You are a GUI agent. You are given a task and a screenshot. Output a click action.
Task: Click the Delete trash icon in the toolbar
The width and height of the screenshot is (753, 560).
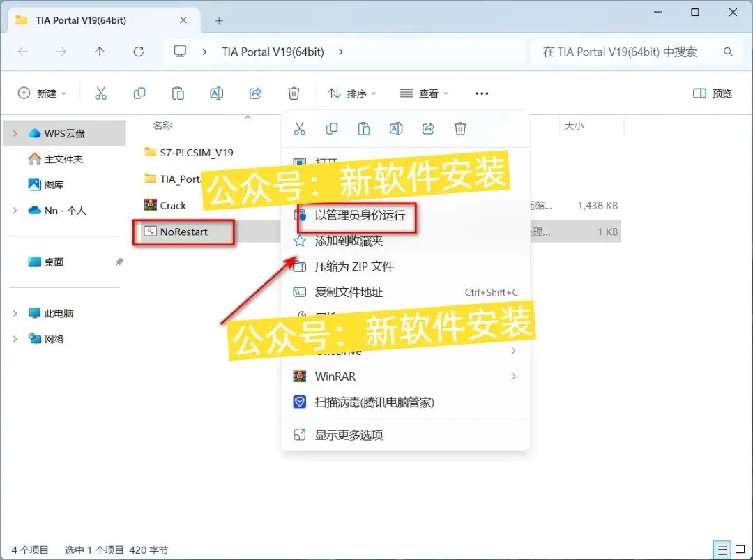click(x=294, y=93)
